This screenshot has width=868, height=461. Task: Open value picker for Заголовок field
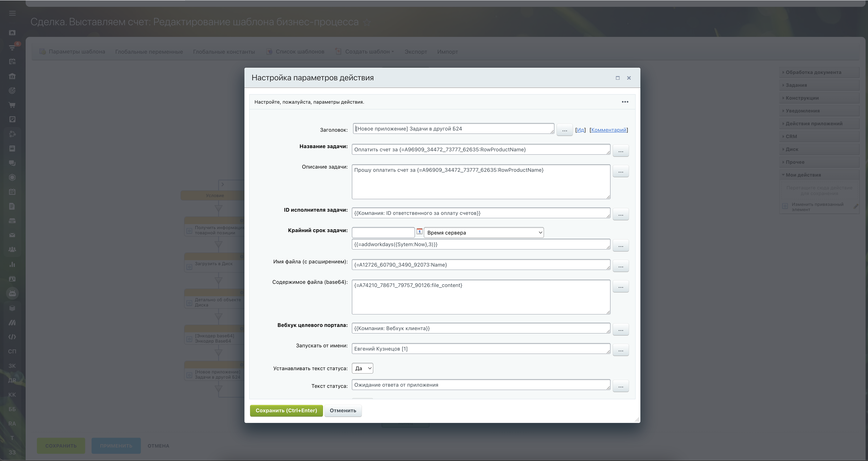pos(564,130)
